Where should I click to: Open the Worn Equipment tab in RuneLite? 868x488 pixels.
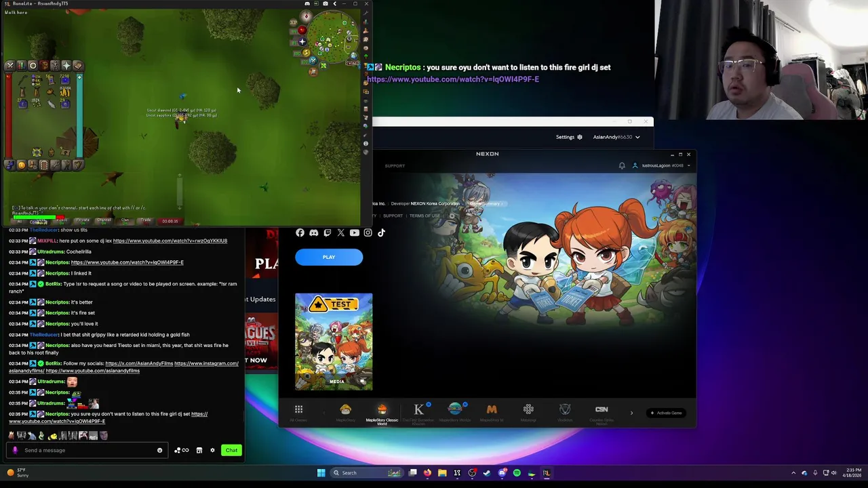55,66
